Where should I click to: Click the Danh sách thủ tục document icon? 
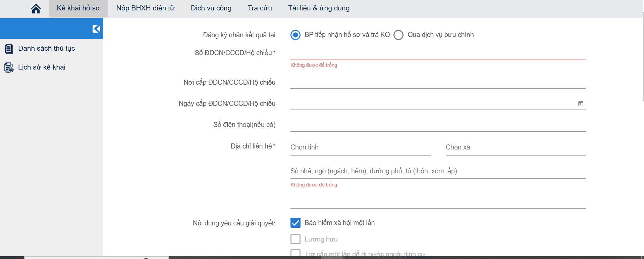9,49
